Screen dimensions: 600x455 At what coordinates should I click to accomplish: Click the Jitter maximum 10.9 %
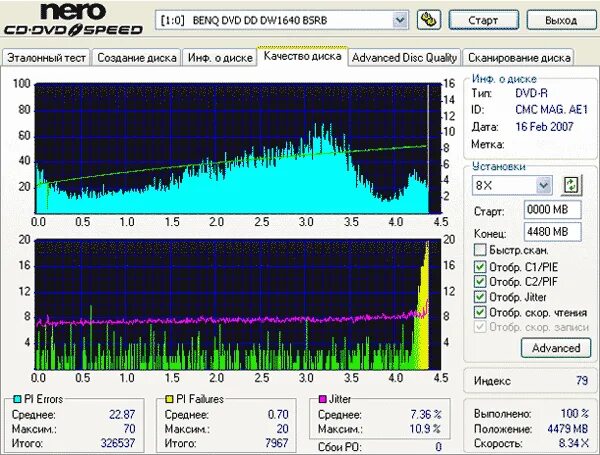coord(425,429)
